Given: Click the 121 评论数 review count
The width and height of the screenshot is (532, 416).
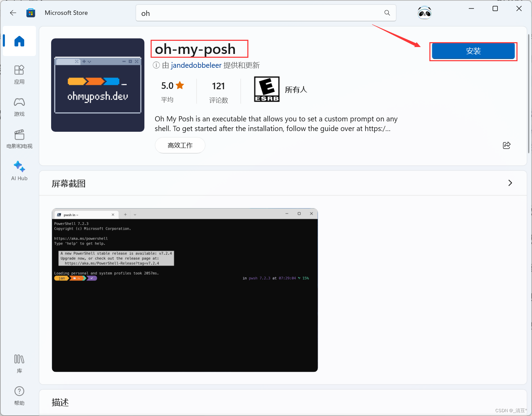Looking at the screenshot, I should tap(219, 92).
